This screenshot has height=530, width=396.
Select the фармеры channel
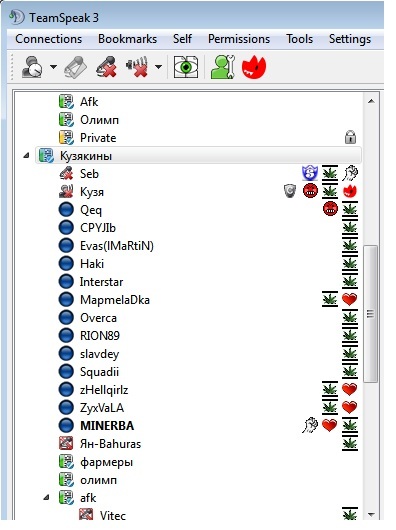(x=106, y=461)
